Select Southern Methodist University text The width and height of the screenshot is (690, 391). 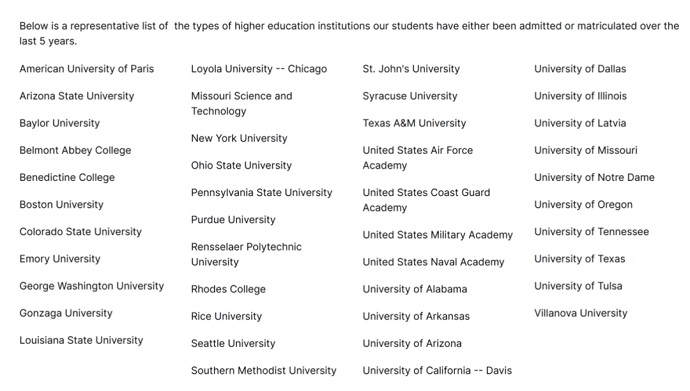[x=264, y=371]
